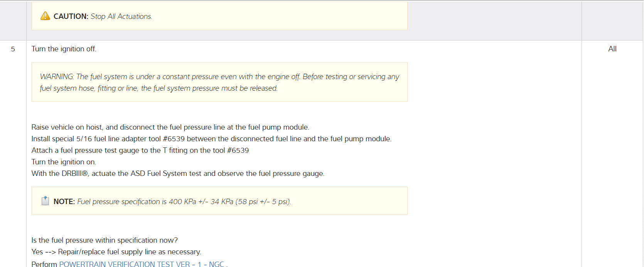Click the fuel pressure specification 400 KPa text
The image size is (644, 267).
tap(184, 202)
